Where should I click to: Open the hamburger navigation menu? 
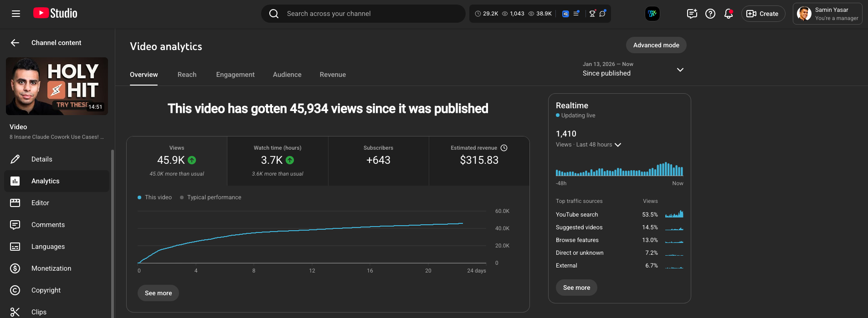(16, 14)
